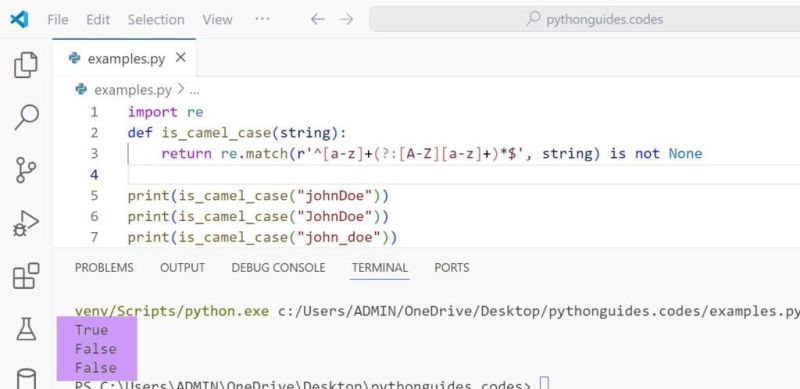This screenshot has width=800, height=389.
Task: Click the VS Code logo icon
Action: point(19,19)
